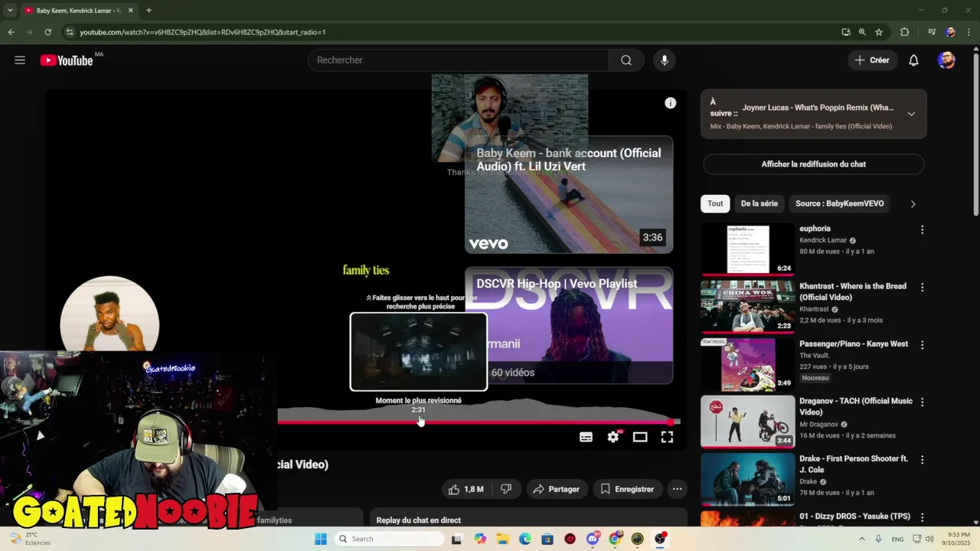980x551 pixels.
Task: Show more filter chips with arrow
Action: point(913,204)
